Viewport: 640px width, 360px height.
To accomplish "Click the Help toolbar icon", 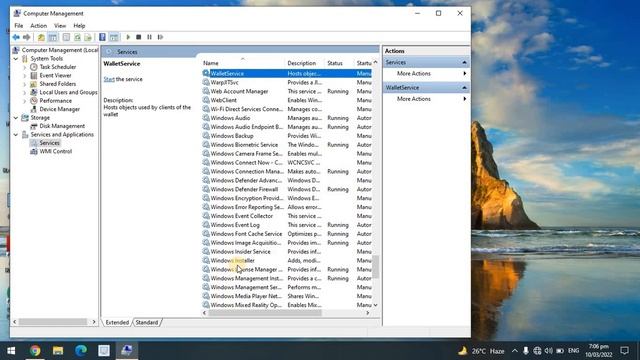I will pyautogui.click(x=102, y=37).
